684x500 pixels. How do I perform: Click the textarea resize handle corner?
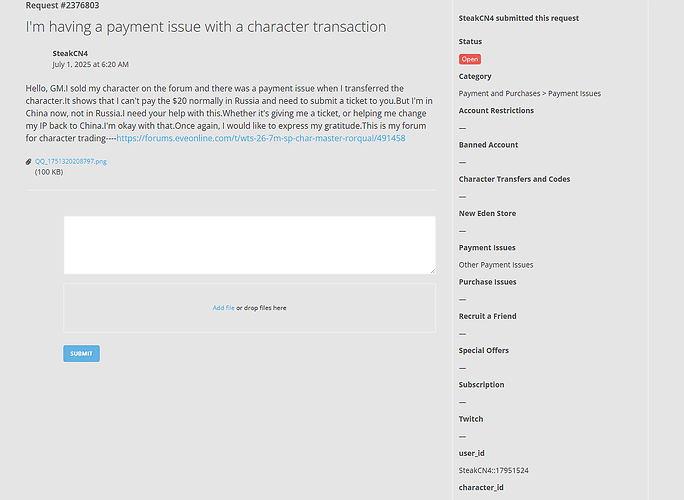(432, 271)
